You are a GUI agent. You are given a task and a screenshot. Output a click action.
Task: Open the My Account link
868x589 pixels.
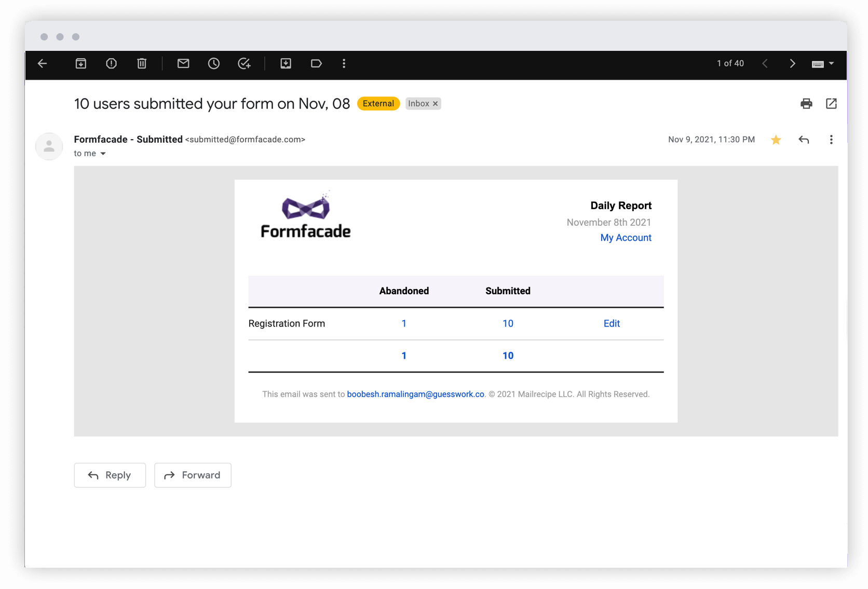click(626, 238)
